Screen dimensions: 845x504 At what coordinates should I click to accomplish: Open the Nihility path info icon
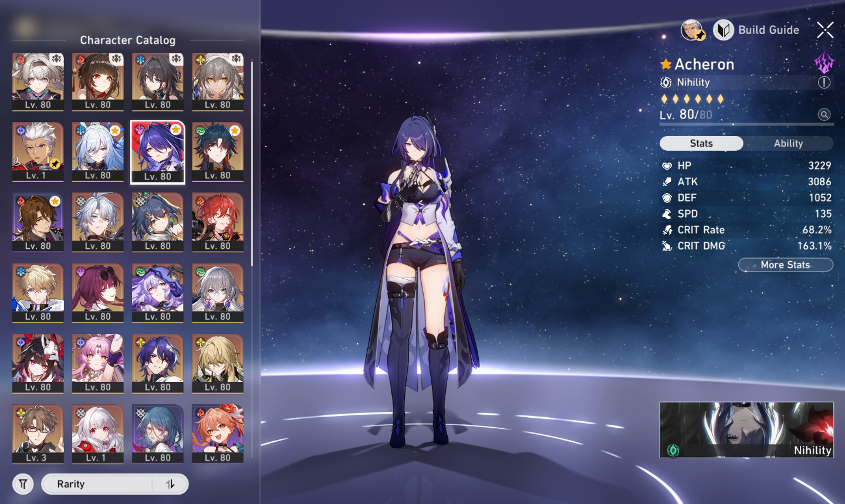[824, 83]
